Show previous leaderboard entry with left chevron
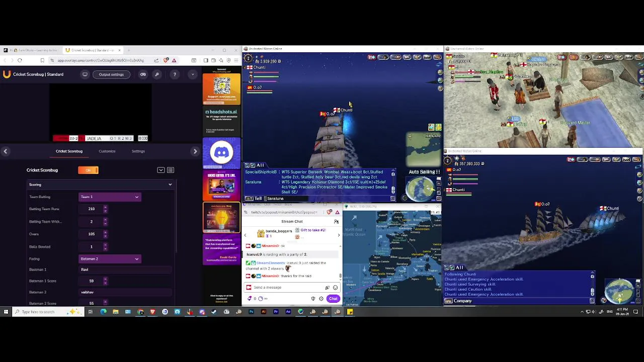The image size is (644, 362). (246, 235)
